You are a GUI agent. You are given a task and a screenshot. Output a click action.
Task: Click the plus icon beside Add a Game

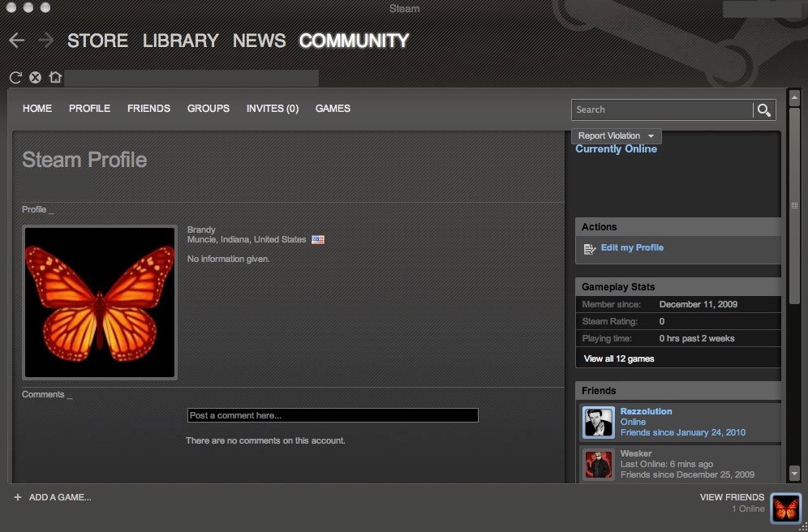pos(18,497)
